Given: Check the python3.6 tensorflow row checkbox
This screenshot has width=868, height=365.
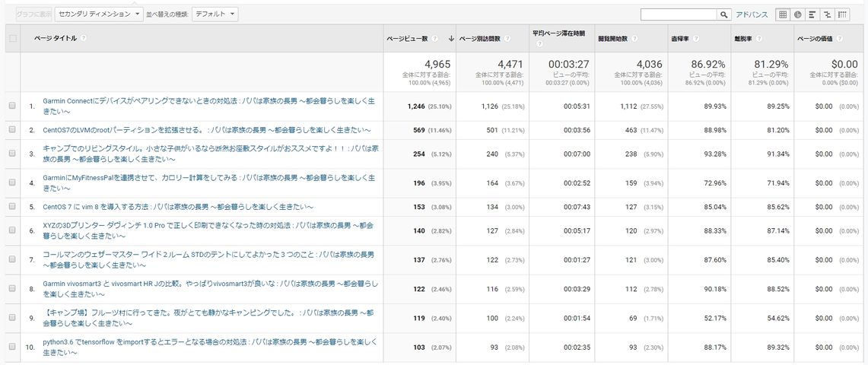Looking at the screenshot, I should 12,348.
